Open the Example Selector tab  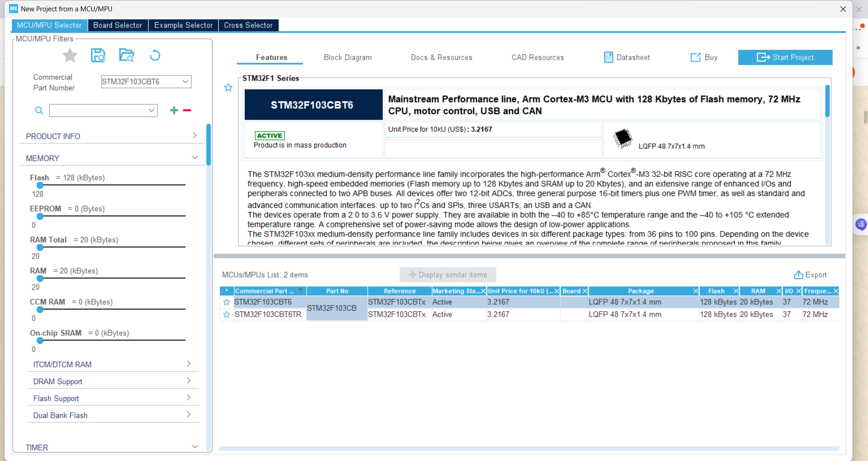click(183, 25)
